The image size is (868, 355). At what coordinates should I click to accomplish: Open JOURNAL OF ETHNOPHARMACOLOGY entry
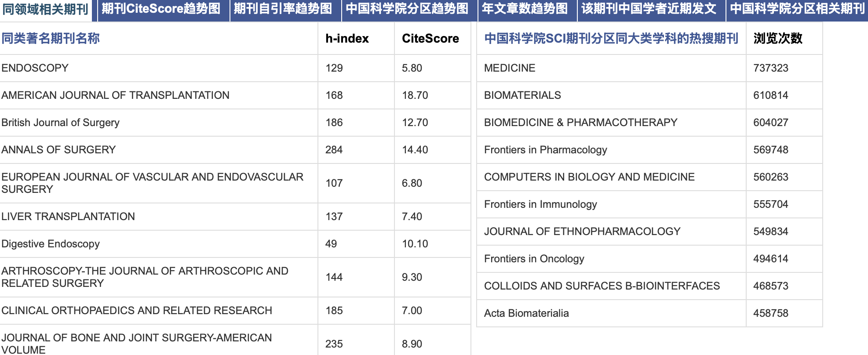point(582,232)
